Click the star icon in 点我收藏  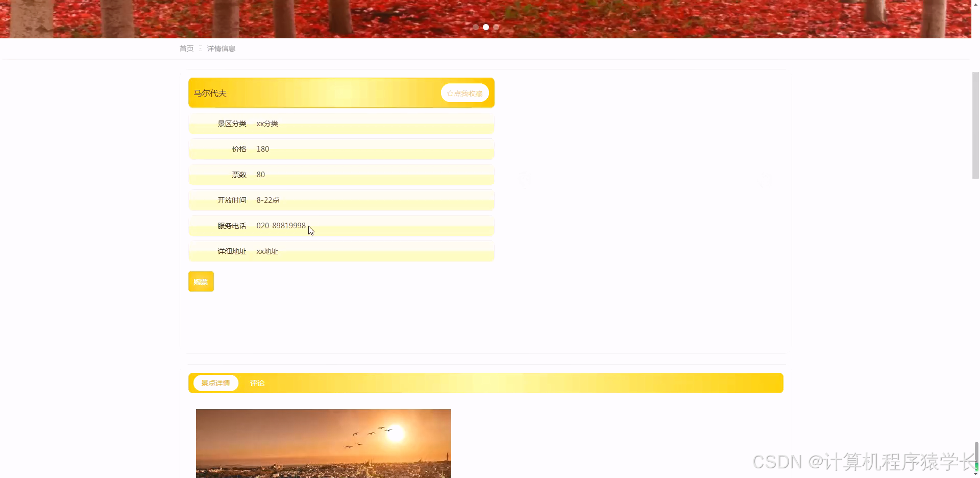(x=450, y=93)
